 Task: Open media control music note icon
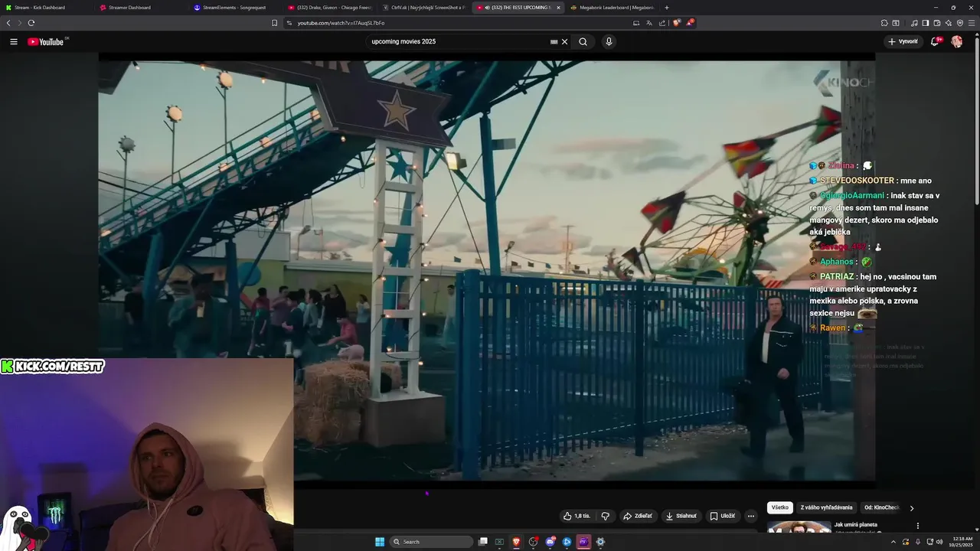coord(914,23)
